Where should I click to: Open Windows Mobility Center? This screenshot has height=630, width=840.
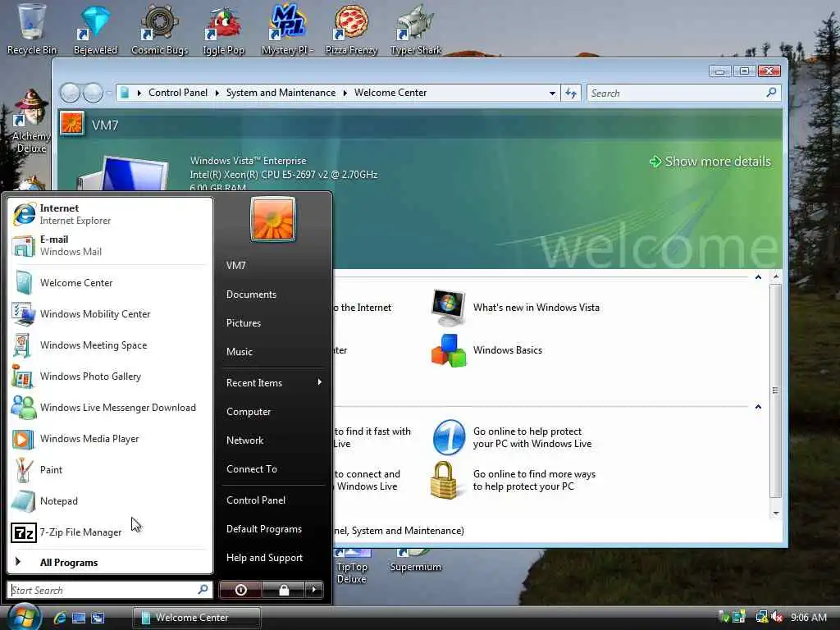tap(109, 314)
